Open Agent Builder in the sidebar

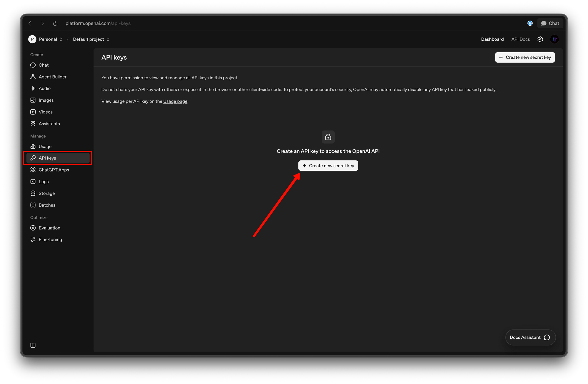click(x=58, y=77)
